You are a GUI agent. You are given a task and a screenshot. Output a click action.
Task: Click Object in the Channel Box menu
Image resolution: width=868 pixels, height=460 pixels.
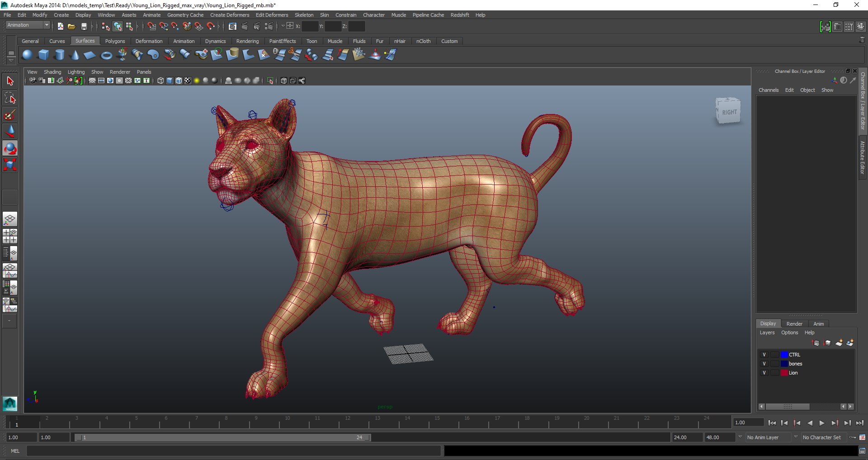pos(807,90)
